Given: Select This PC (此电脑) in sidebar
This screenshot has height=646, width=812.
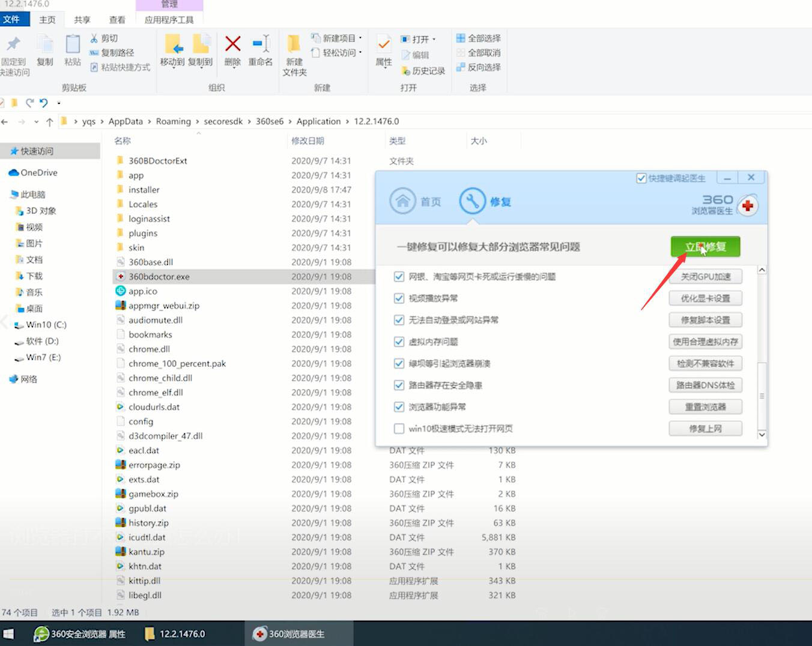Looking at the screenshot, I should click(28, 195).
